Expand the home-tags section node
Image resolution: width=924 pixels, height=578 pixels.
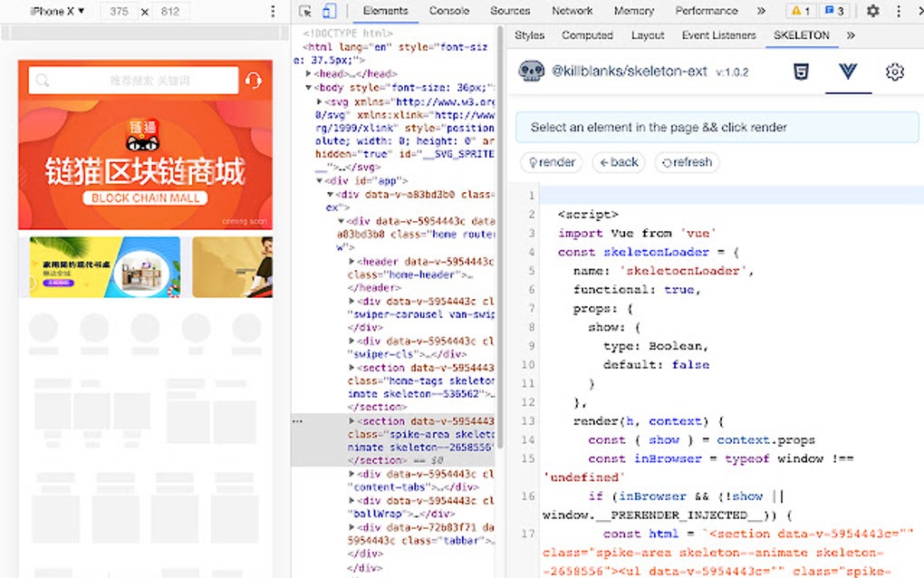[x=351, y=368]
